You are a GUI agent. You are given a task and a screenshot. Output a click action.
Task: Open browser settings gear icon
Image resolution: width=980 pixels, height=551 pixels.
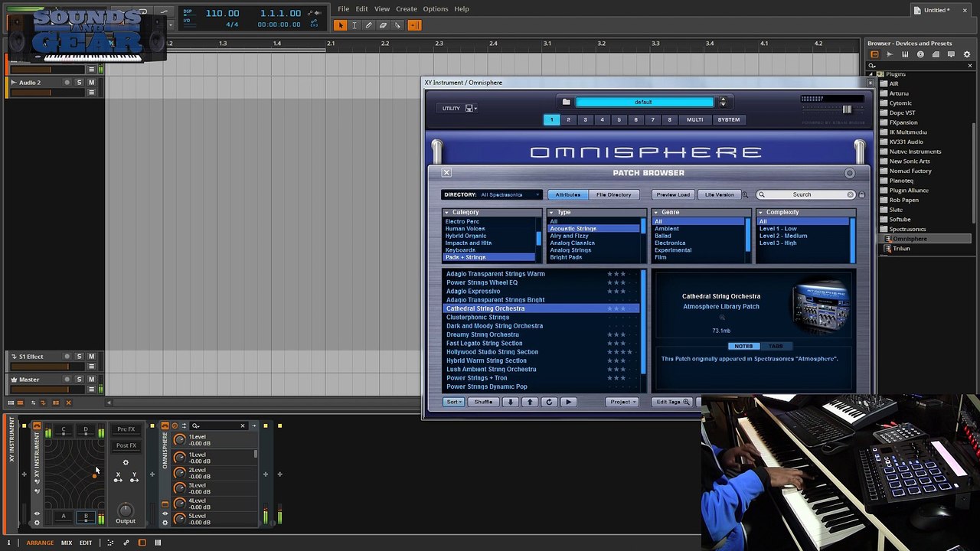pos(967,54)
